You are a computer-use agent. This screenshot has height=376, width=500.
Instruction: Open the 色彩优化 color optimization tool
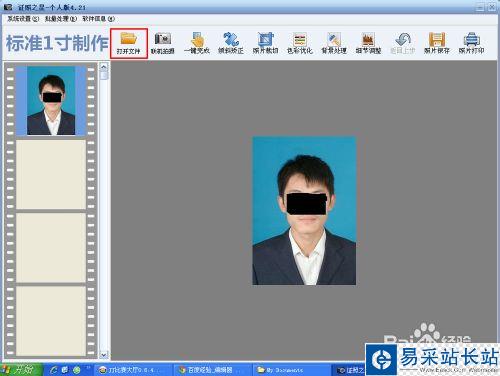pyautogui.click(x=300, y=43)
